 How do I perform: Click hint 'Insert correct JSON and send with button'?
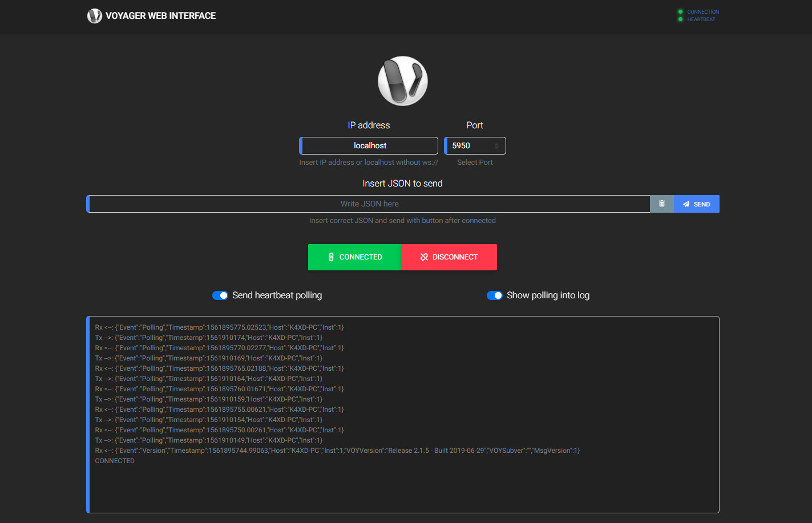pos(403,221)
